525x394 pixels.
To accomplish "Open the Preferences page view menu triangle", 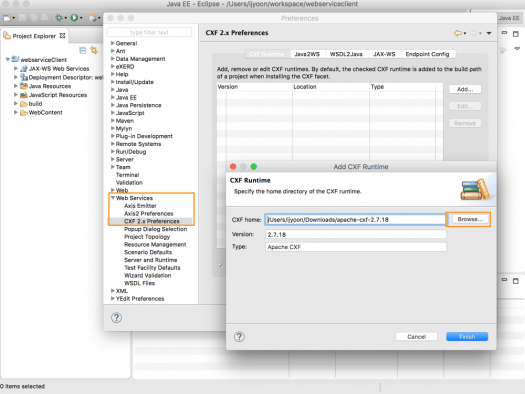I will [x=489, y=33].
